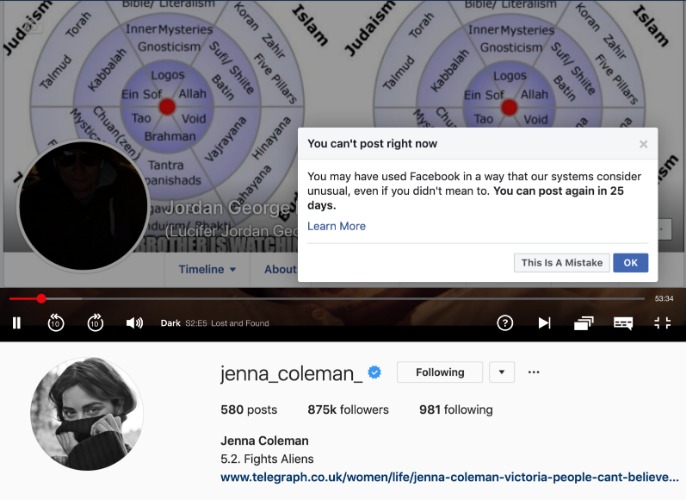
Task: Open the episodes list icon
Action: (x=584, y=323)
